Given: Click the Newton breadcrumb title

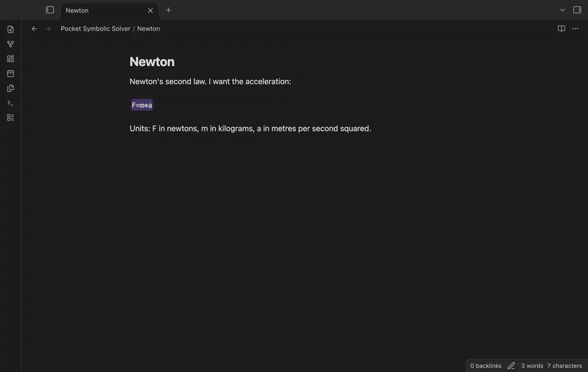Looking at the screenshot, I should click(x=148, y=29).
